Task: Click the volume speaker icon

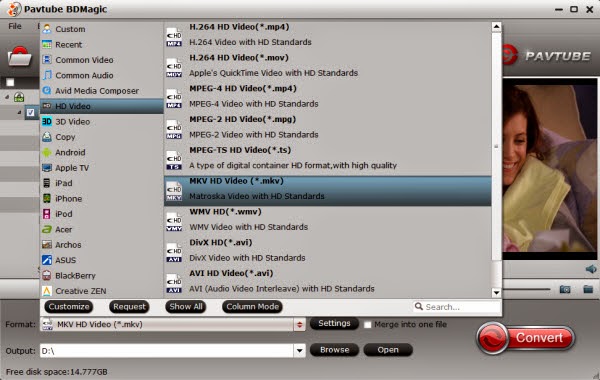Action: [591, 269]
